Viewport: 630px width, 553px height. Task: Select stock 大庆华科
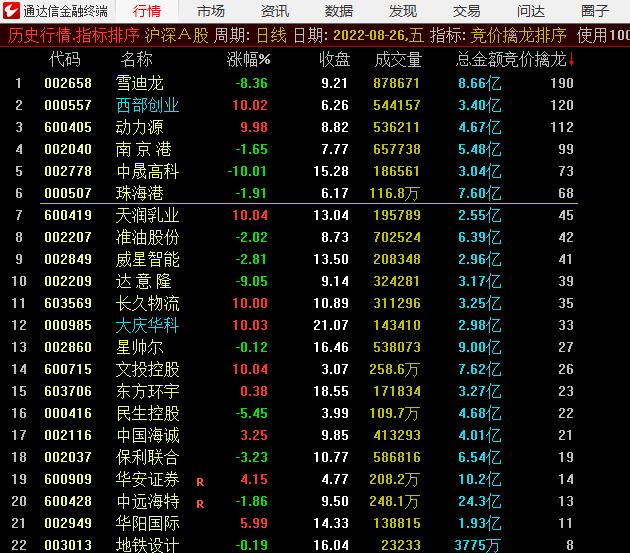tap(147, 325)
